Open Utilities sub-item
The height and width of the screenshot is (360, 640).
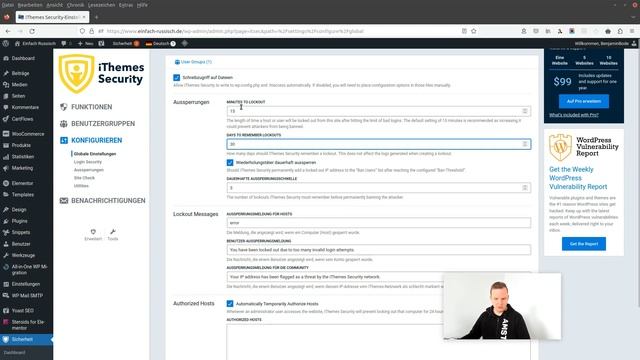(x=81, y=186)
